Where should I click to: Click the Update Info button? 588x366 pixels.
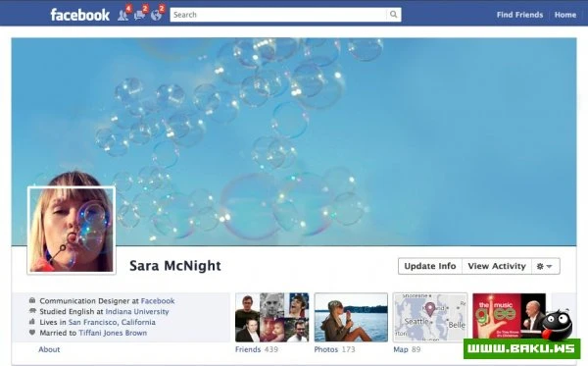click(430, 266)
